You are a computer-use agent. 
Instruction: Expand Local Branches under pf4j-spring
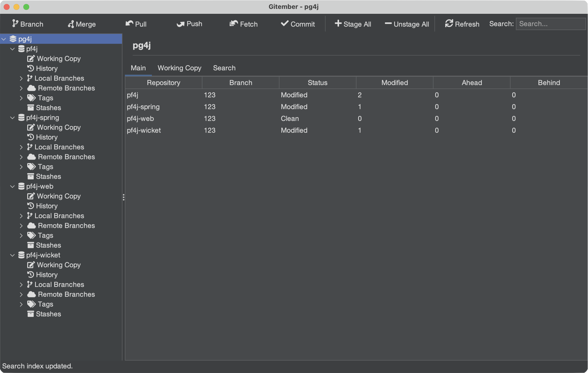tap(21, 147)
